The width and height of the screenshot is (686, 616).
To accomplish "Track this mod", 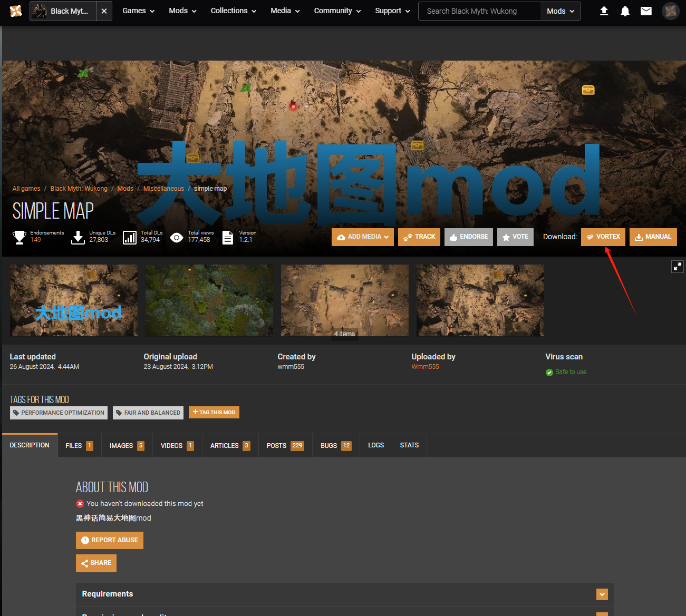I will pos(419,237).
